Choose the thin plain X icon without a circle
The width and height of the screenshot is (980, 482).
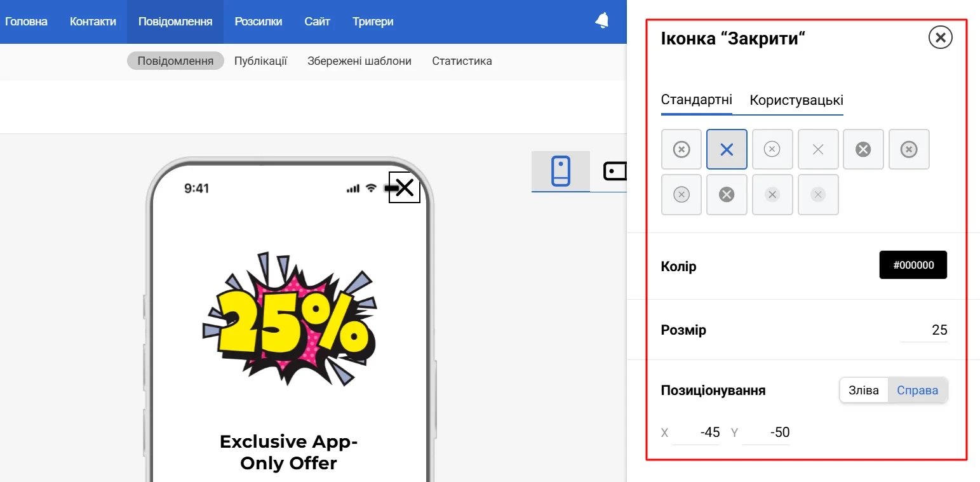pyautogui.click(x=818, y=149)
